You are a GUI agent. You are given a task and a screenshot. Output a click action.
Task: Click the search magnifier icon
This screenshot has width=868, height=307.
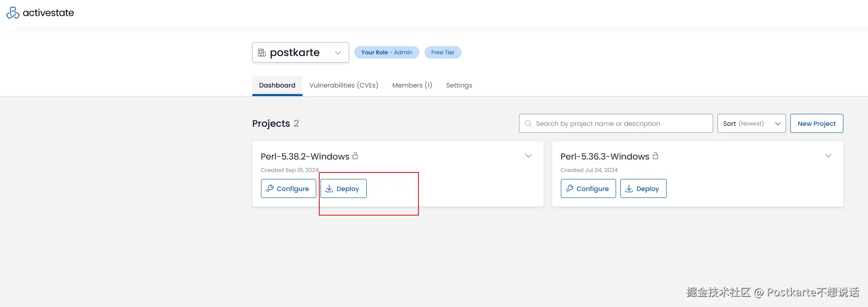(528, 123)
